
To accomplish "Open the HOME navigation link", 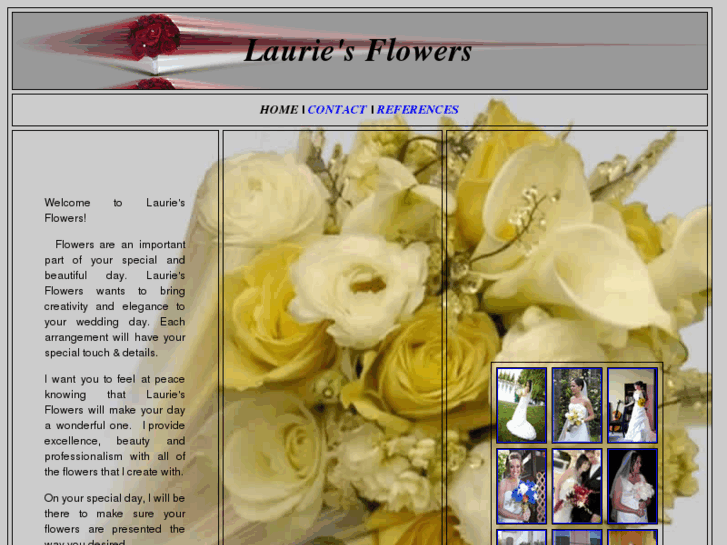I will pyautogui.click(x=279, y=109).
